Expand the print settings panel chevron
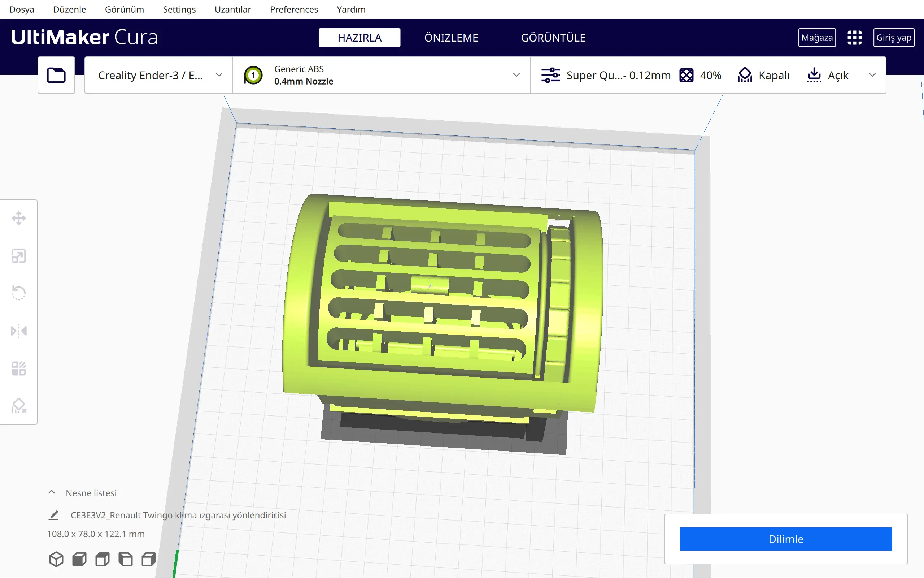This screenshot has width=924, height=578. click(x=872, y=75)
